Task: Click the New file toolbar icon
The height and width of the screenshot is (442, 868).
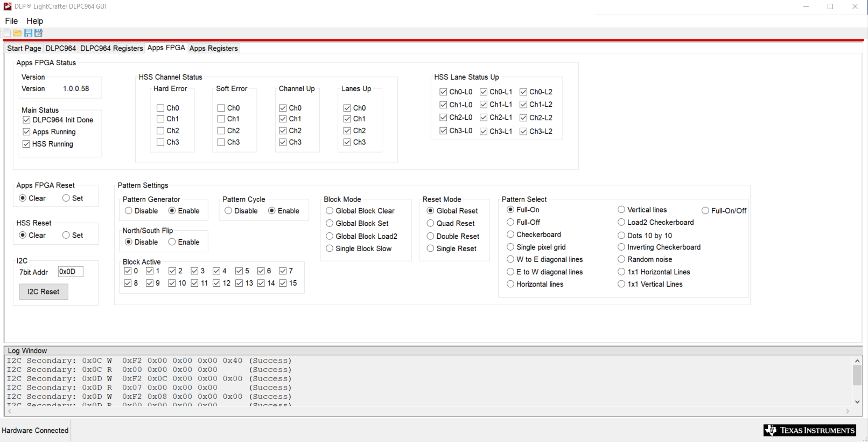Action: pyautogui.click(x=7, y=33)
